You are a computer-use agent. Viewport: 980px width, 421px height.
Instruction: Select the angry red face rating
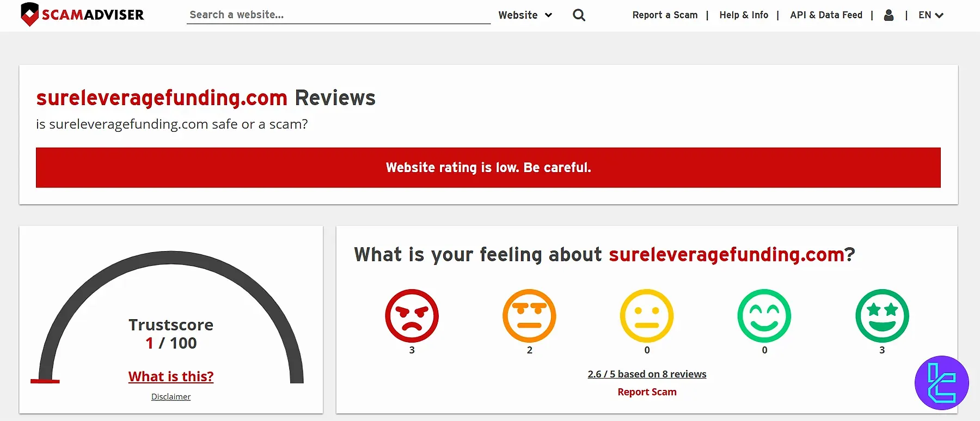tap(412, 316)
